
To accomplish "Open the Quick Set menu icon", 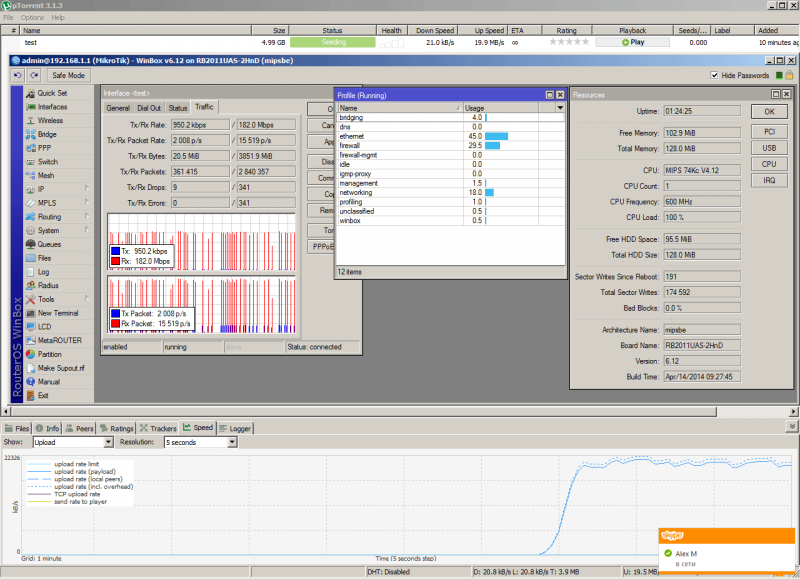I will coord(30,93).
